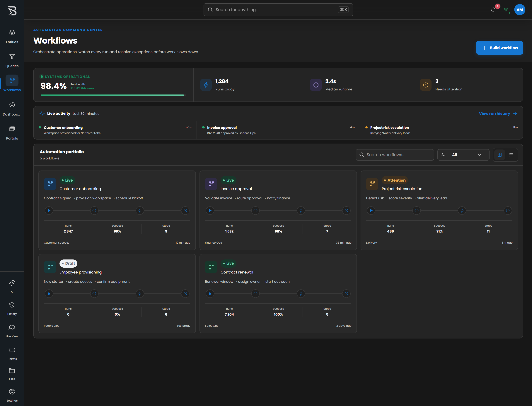Open Employee provisioning more options menu
532x406 pixels.
187,267
